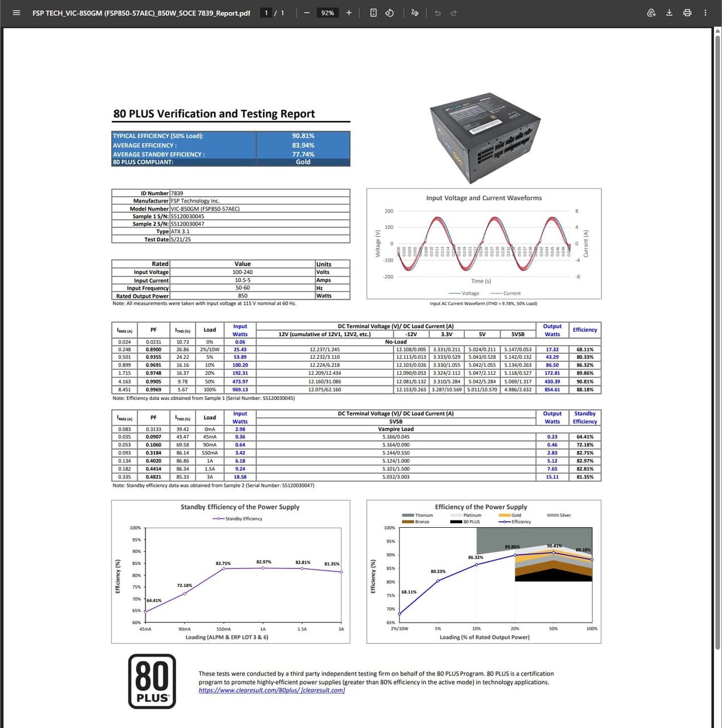
Task: Click the "80 PLUS Verification and Testing Report" heading
Action: (x=214, y=114)
